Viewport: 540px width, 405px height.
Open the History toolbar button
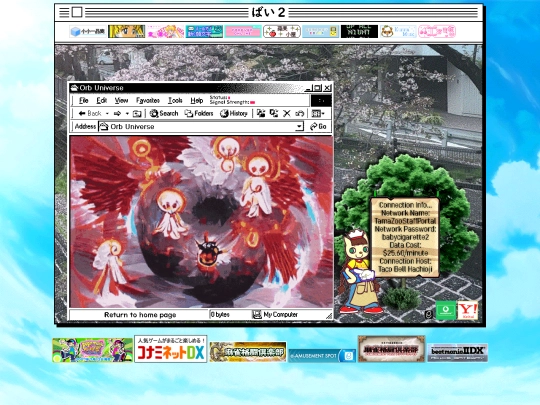click(234, 113)
